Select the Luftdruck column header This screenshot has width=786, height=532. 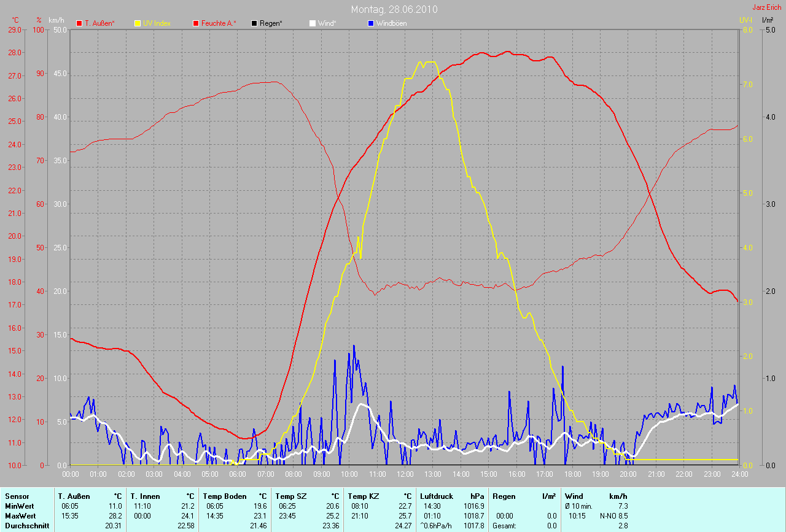[437, 496]
